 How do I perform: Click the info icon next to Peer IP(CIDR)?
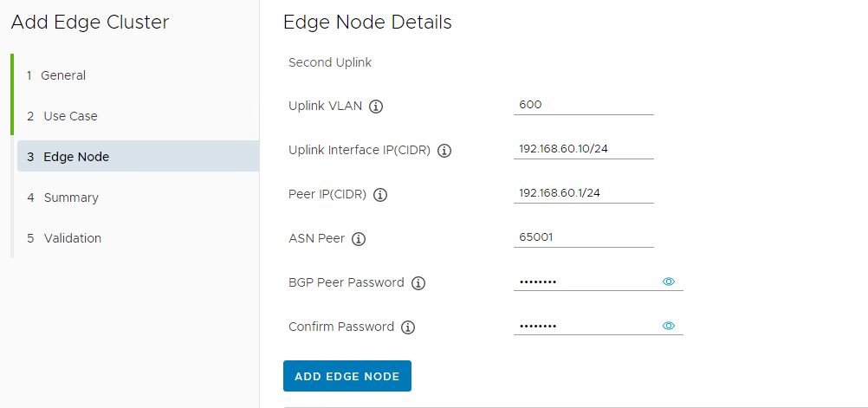point(380,195)
